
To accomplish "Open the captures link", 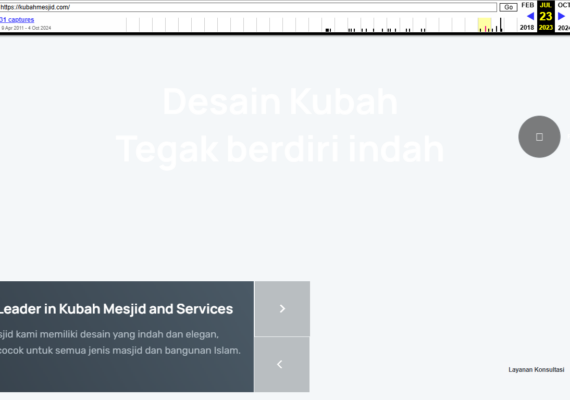I will tap(17, 20).
